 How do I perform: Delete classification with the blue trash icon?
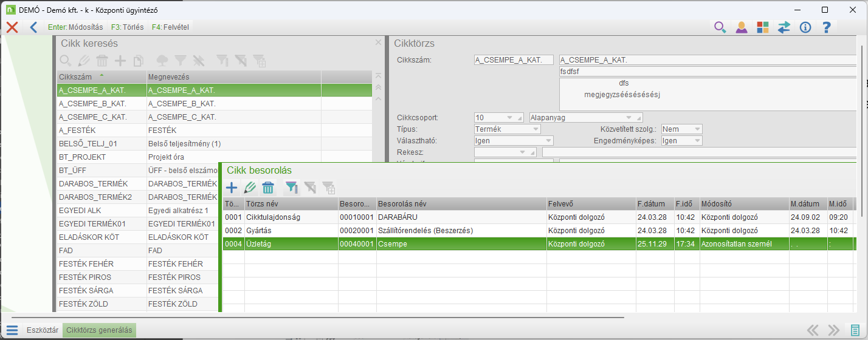point(268,188)
